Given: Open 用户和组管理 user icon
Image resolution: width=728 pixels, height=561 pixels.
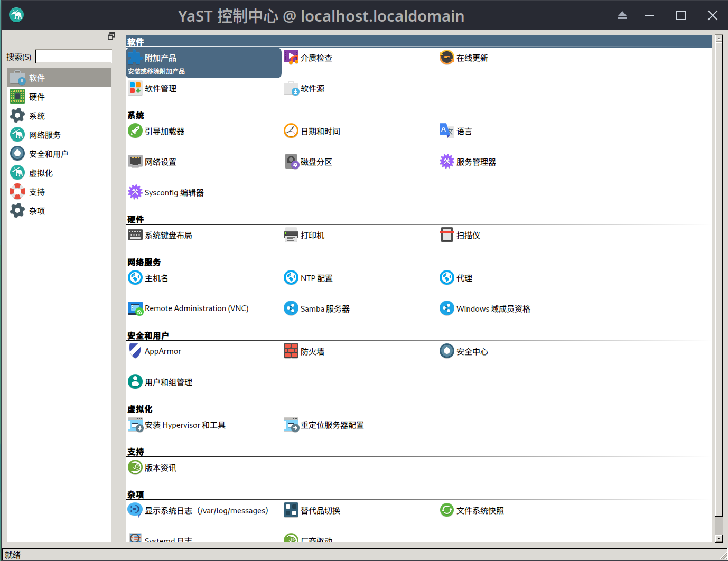Looking at the screenshot, I should [x=135, y=381].
